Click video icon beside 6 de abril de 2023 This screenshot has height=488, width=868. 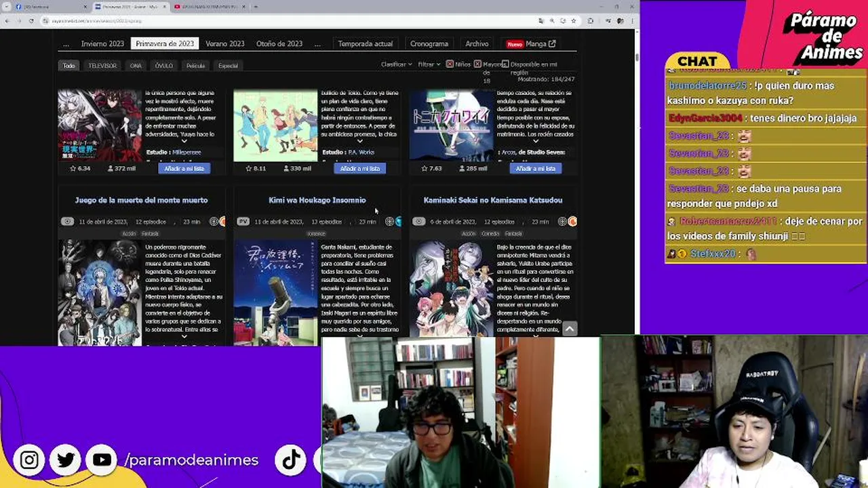coord(419,222)
